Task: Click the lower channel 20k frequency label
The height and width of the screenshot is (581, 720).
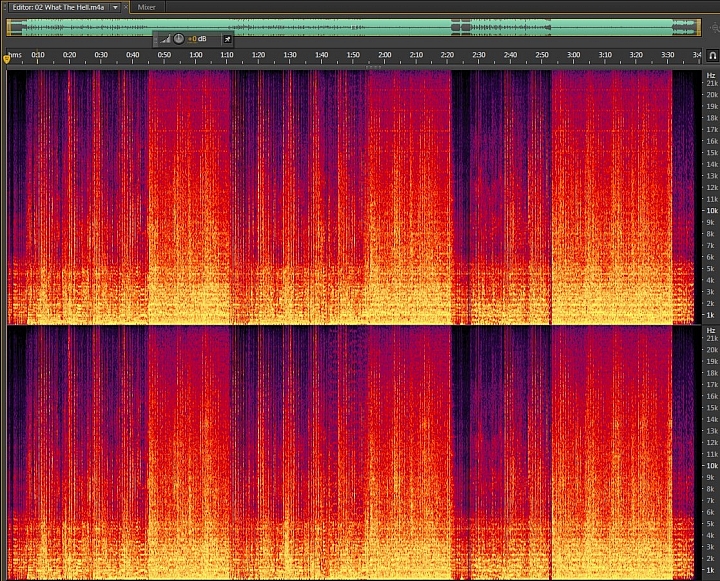Action: point(712,350)
